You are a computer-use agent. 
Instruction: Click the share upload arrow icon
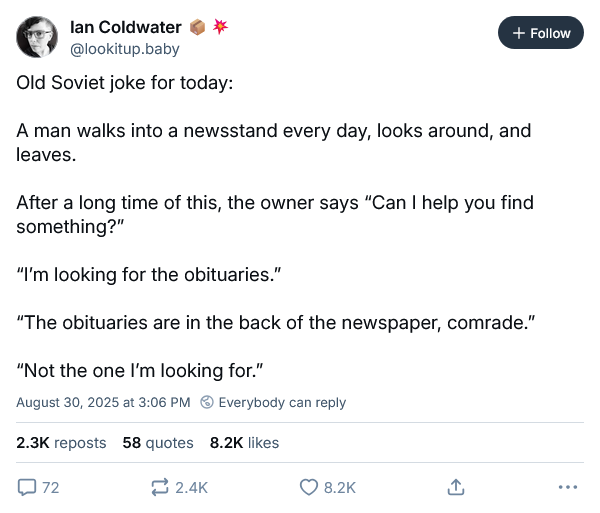click(456, 487)
